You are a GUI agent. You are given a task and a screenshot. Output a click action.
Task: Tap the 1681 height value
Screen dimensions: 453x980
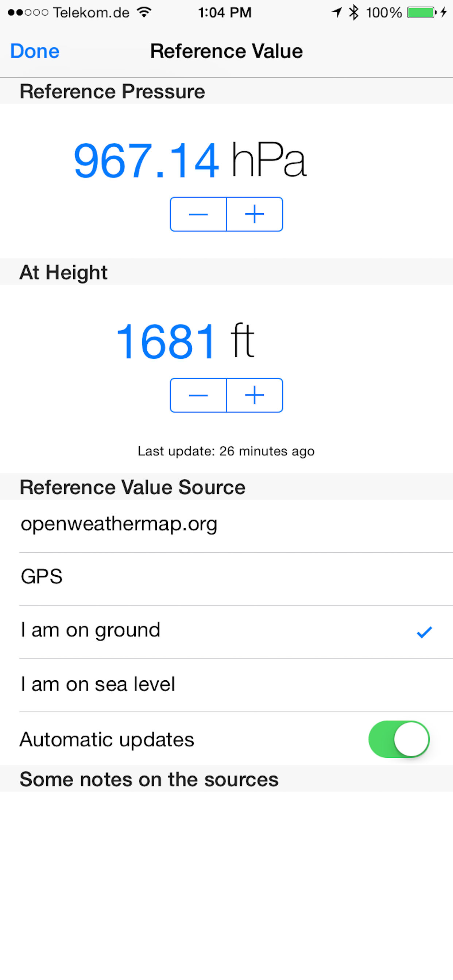coord(166,341)
